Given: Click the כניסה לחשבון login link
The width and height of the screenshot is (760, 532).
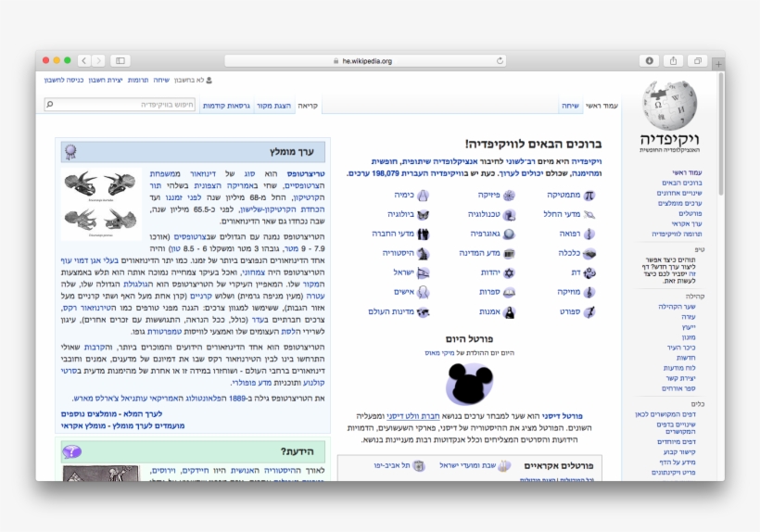Looking at the screenshot, I should [64, 80].
